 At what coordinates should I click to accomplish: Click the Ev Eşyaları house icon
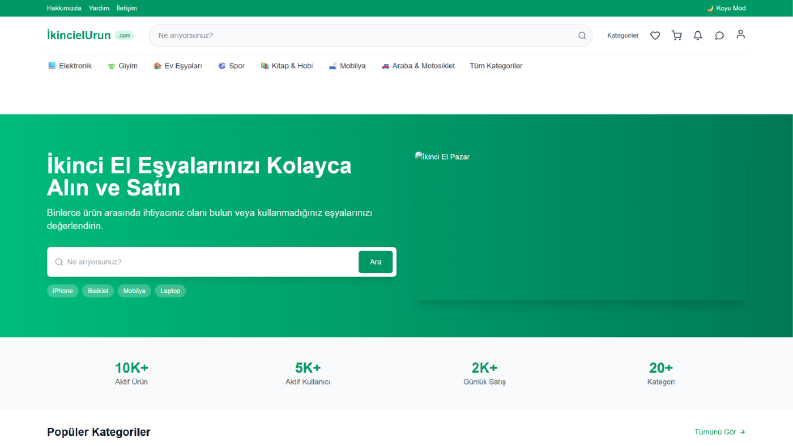click(157, 66)
